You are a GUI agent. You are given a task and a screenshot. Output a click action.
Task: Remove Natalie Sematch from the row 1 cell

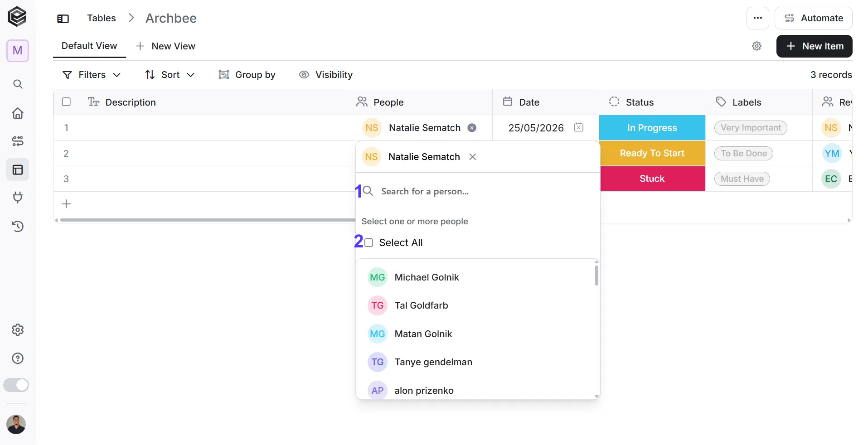472,128
